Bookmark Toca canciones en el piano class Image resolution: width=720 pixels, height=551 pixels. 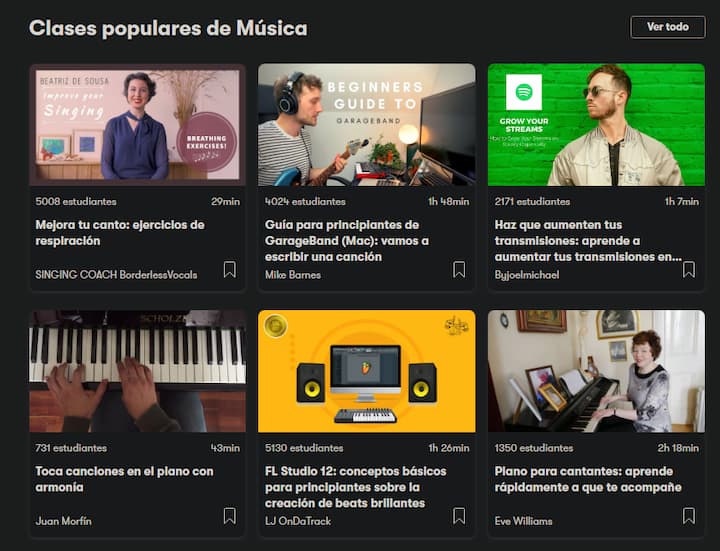pyautogui.click(x=230, y=516)
